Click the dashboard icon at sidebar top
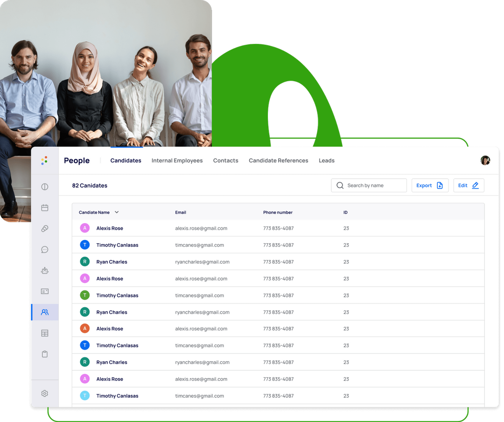504x422 pixels. click(x=44, y=186)
